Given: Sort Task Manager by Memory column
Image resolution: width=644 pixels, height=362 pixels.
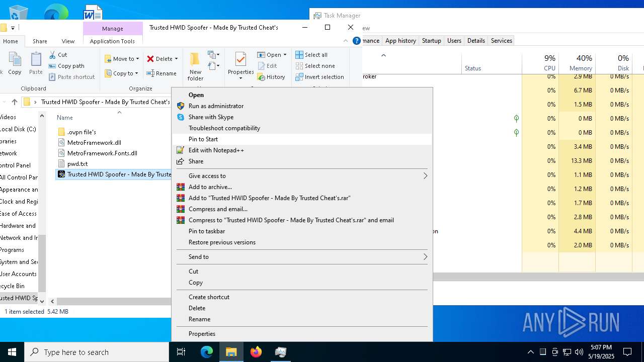Looking at the screenshot, I should pos(577,63).
